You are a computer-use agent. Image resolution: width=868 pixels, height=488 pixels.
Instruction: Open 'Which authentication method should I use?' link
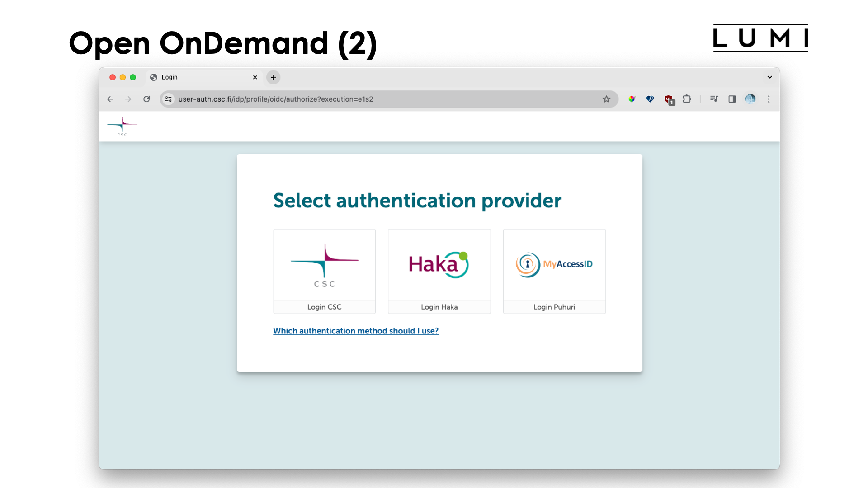pos(356,331)
